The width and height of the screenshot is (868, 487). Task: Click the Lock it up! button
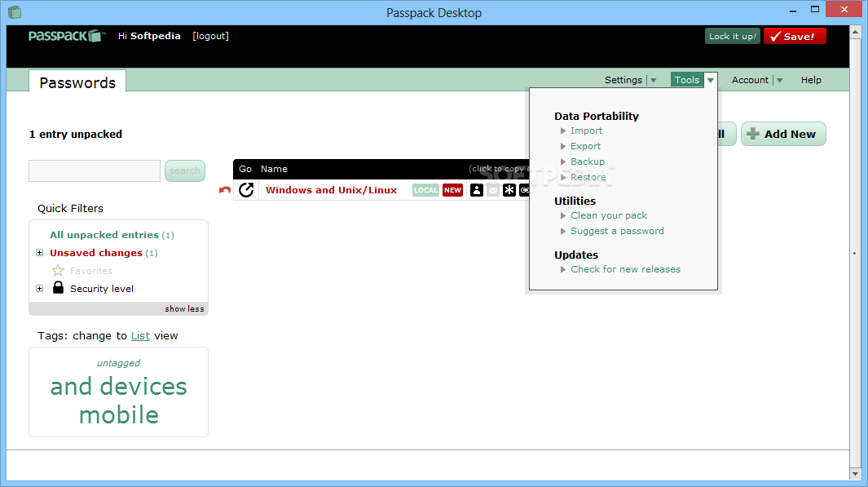(x=733, y=36)
